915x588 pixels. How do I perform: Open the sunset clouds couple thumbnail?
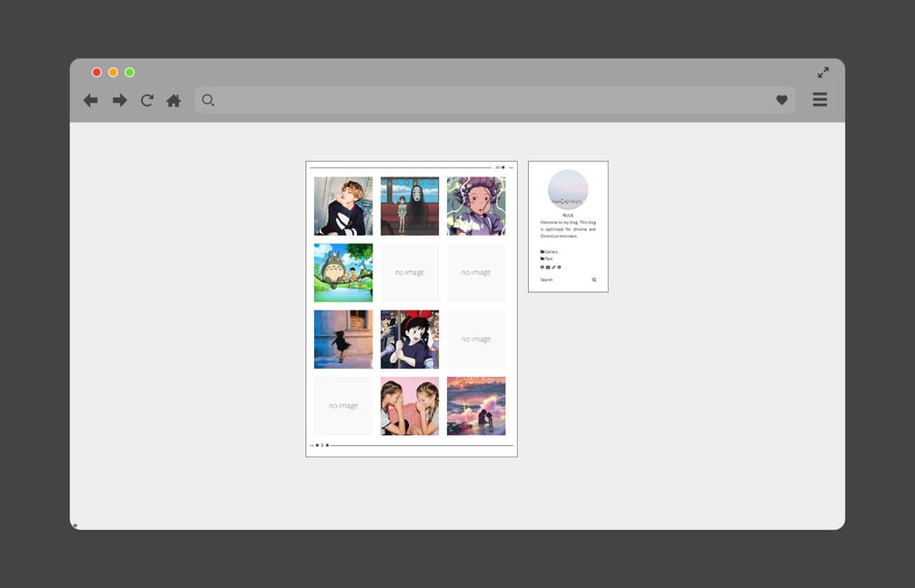(x=476, y=405)
